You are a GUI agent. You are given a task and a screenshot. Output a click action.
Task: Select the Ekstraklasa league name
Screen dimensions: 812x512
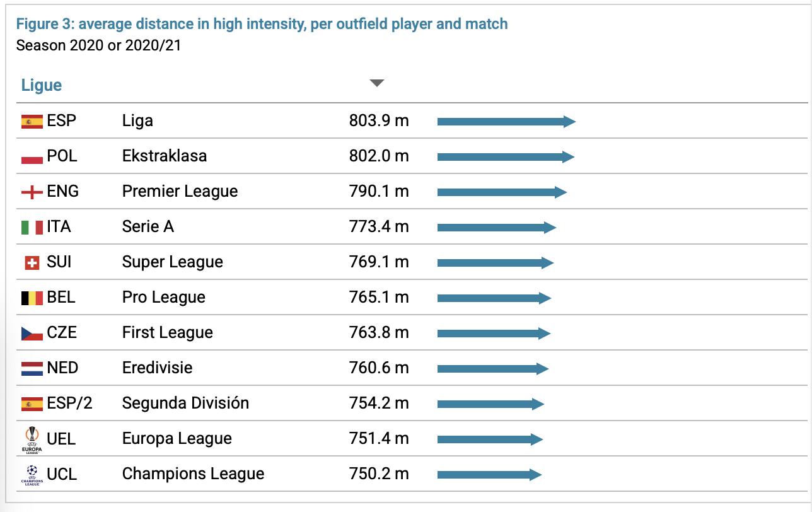(x=164, y=156)
